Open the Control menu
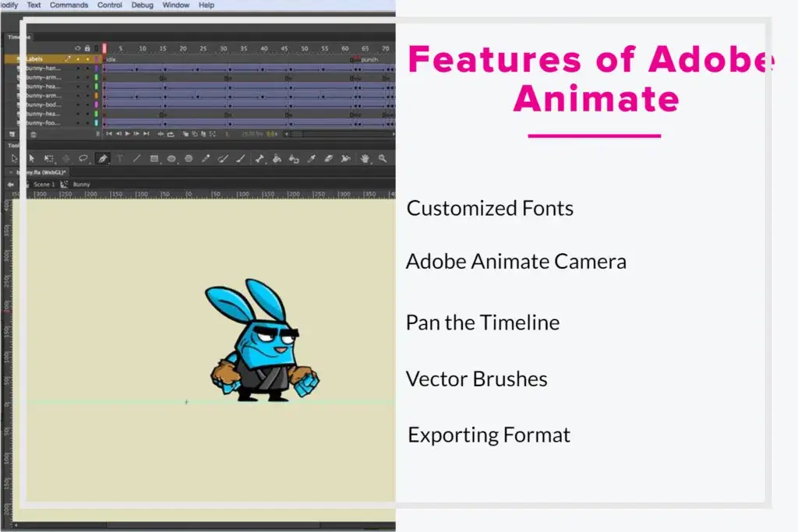The image size is (798, 532). 110,5
